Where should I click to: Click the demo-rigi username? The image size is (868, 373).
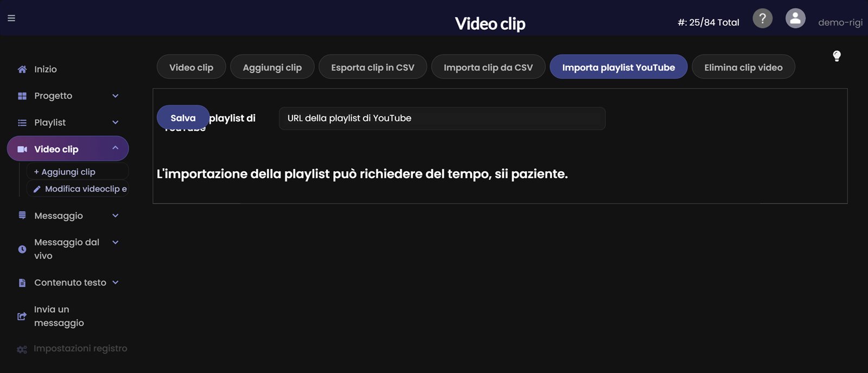coord(840,22)
